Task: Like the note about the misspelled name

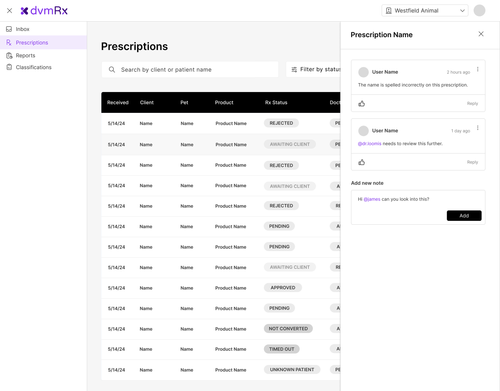Action: 362,104
